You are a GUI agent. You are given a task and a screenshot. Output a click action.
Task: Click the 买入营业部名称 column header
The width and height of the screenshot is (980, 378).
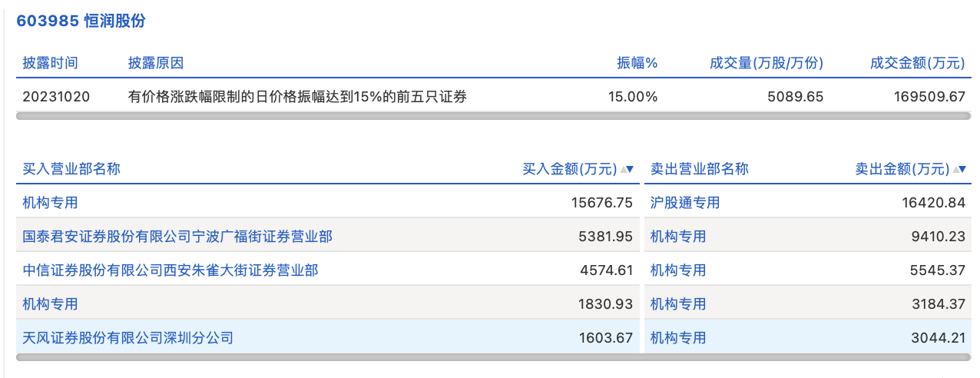pyautogui.click(x=71, y=169)
